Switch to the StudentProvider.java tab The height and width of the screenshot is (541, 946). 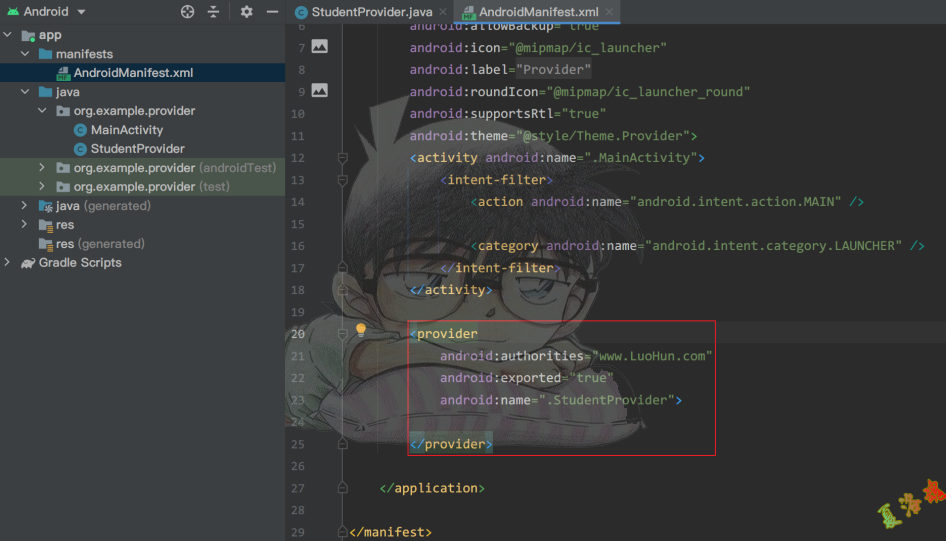tap(371, 12)
